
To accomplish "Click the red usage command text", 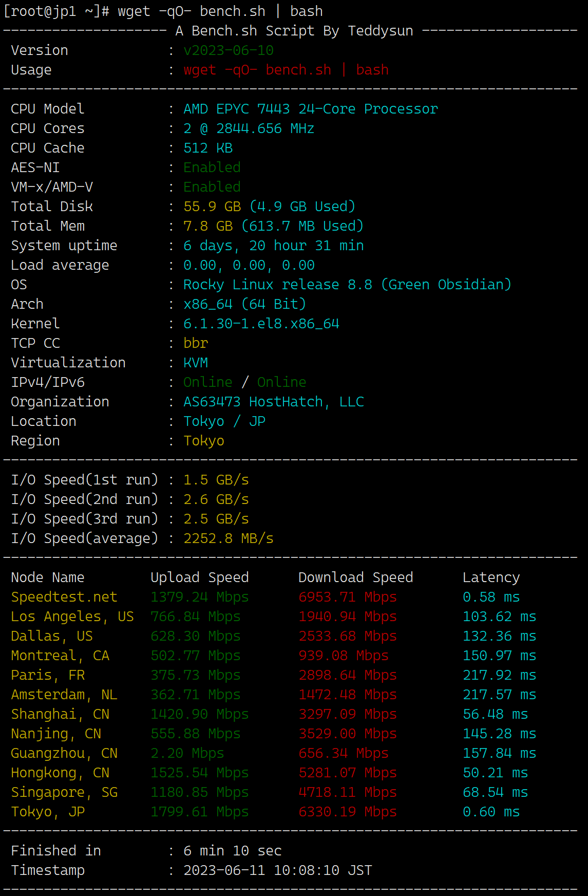I will (x=286, y=70).
